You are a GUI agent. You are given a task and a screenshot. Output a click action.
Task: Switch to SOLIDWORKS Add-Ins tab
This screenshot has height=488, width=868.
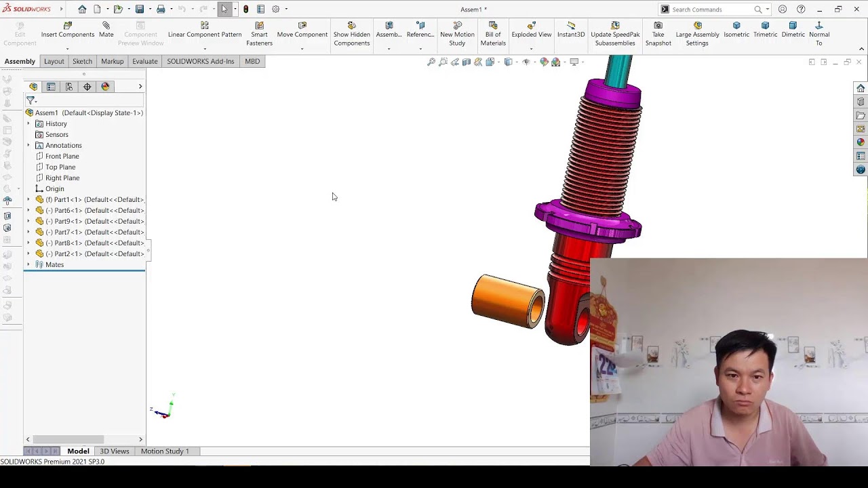click(x=201, y=61)
